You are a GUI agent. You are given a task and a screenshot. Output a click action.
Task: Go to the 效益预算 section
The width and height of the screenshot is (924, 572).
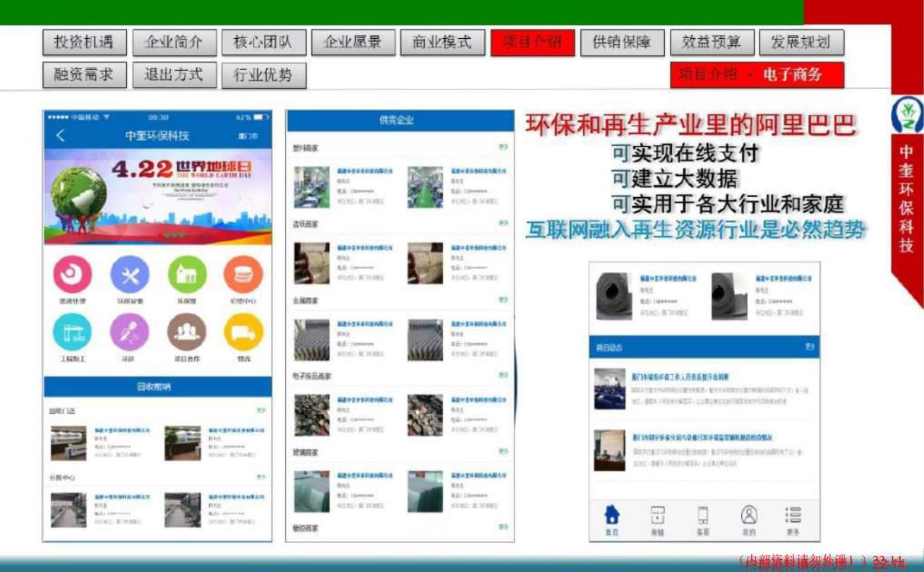click(x=712, y=42)
